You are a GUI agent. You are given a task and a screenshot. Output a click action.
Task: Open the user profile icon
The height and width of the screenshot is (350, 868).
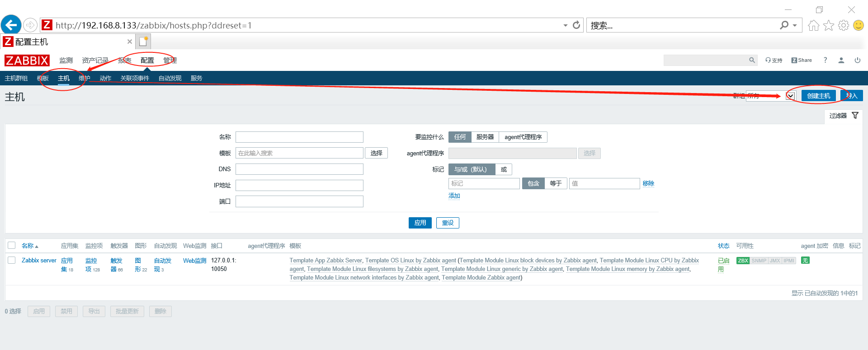[x=841, y=60]
